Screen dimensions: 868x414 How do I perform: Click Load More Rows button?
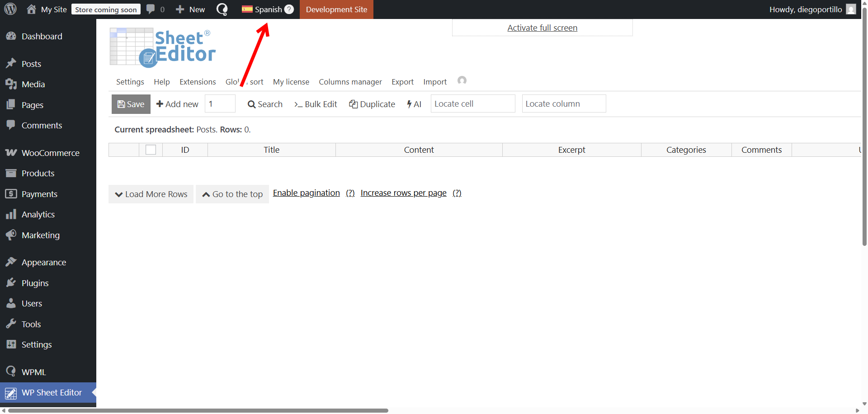tap(151, 194)
